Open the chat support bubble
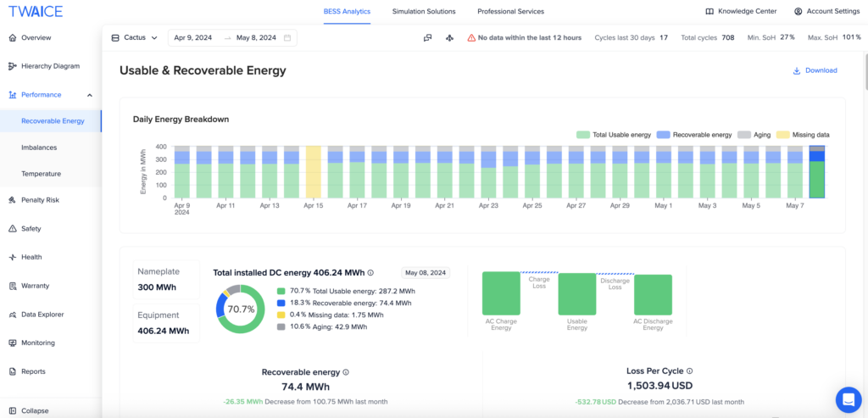 847,398
